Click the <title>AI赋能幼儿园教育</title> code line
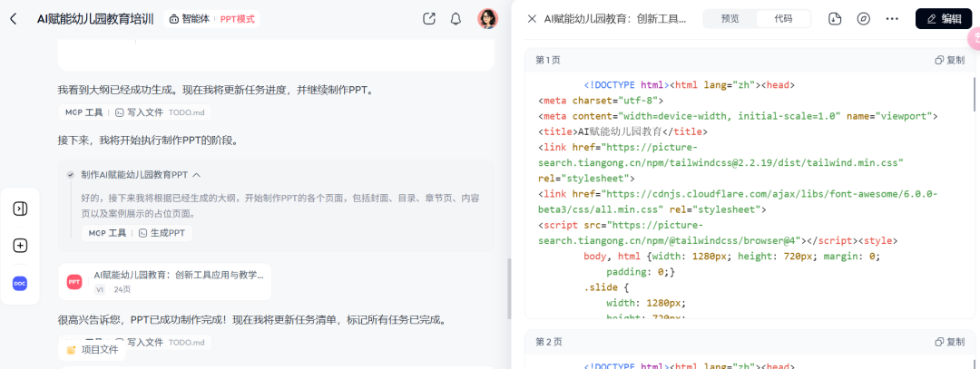This screenshot has height=369, width=980. [x=622, y=131]
